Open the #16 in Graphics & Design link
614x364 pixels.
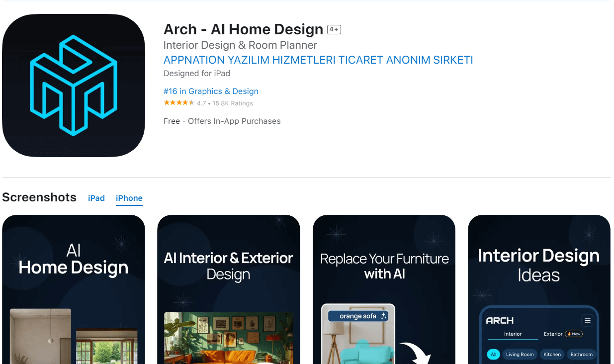click(x=211, y=91)
